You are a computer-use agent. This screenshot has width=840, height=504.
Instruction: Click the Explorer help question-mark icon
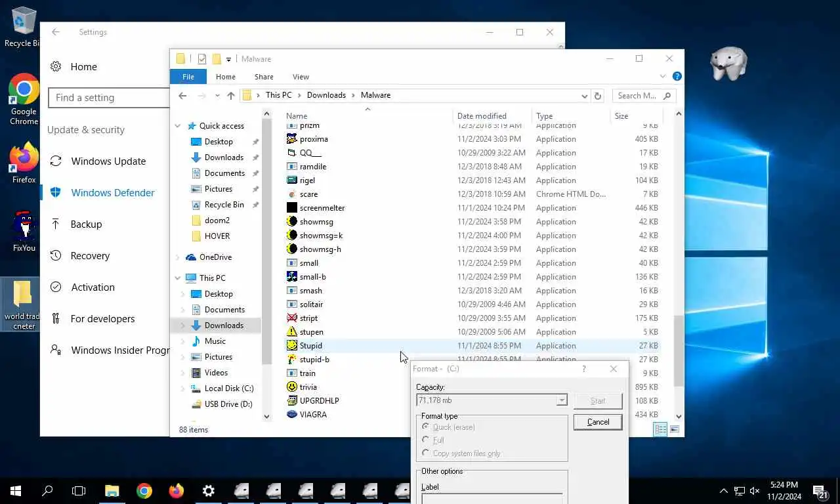point(677,77)
